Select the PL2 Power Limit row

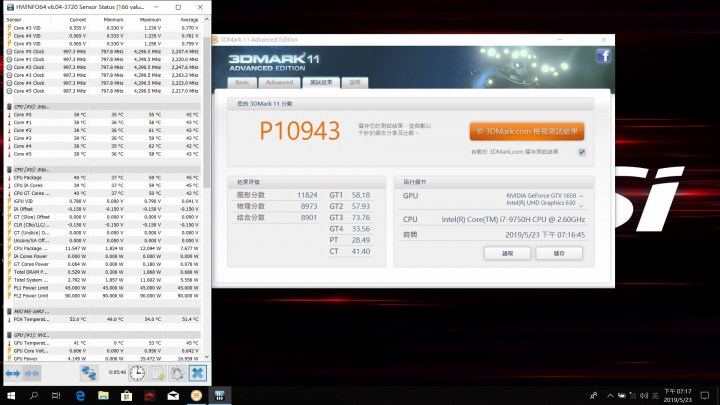pos(104,295)
